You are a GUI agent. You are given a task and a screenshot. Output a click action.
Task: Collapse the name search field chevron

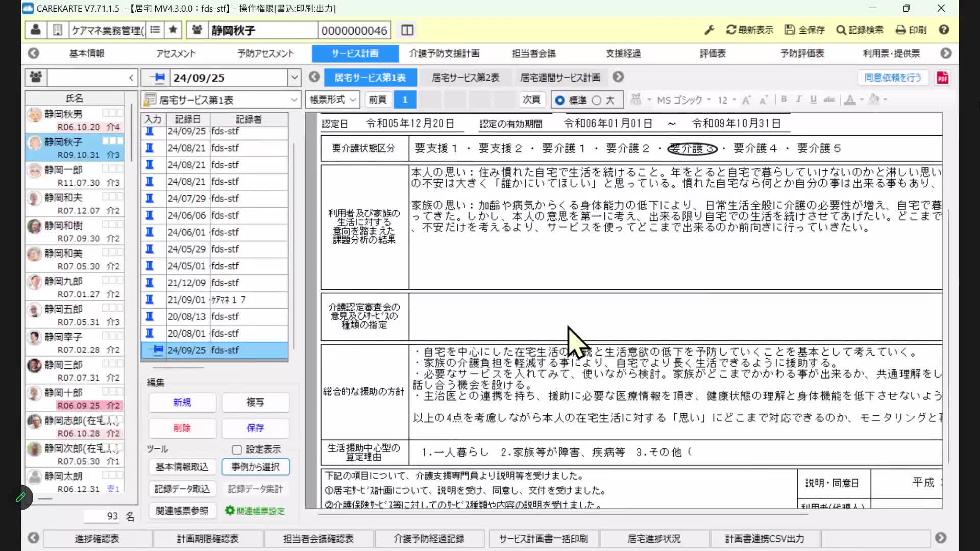point(131,78)
